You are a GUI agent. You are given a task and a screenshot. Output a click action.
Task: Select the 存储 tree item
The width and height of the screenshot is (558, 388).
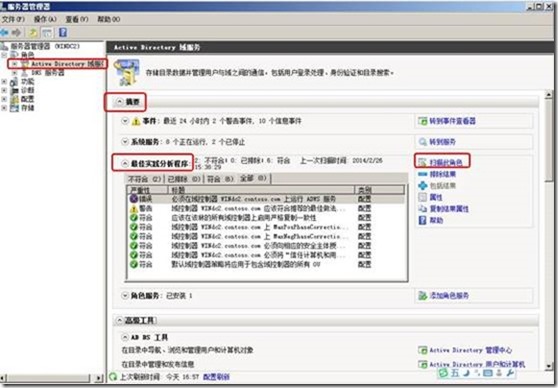point(27,108)
